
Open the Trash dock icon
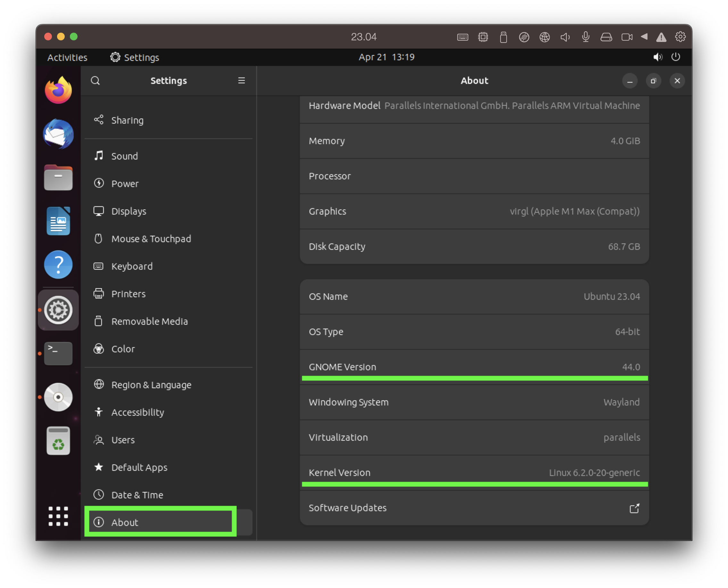pyautogui.click(x=58, y=440)
